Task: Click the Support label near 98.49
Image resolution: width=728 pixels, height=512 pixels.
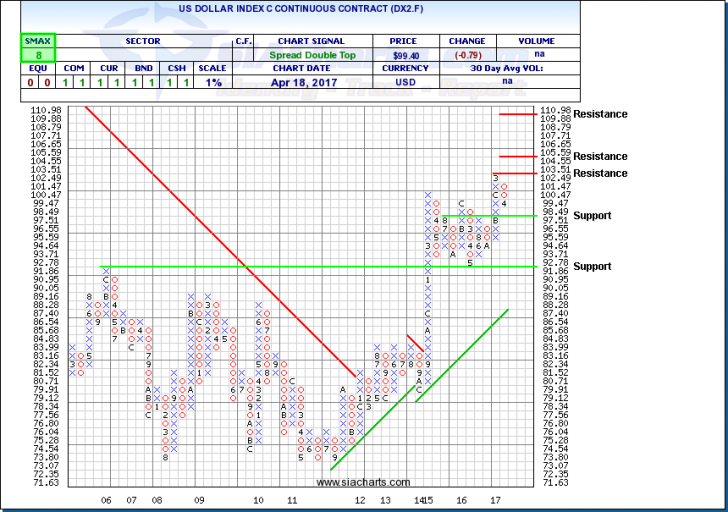Action: [x=591, y=216]
